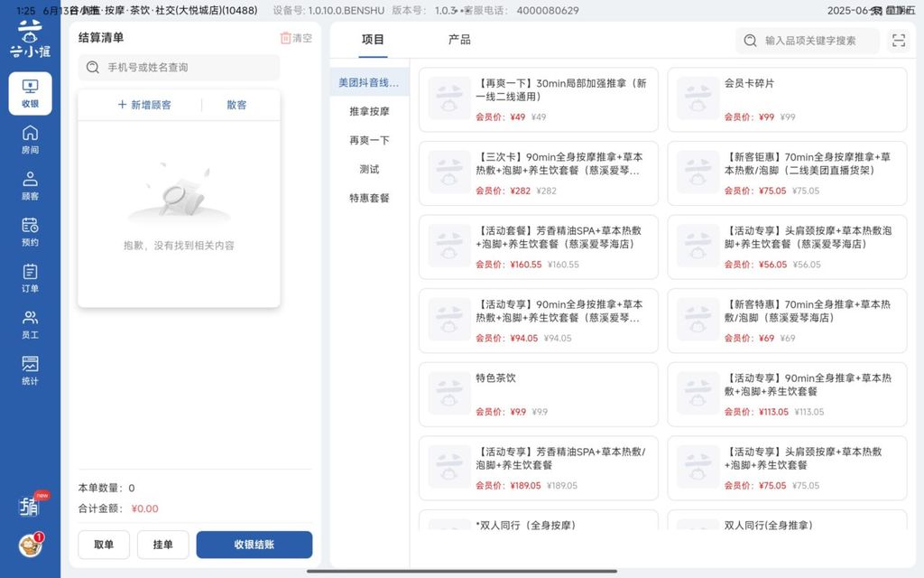Viewport: 924px width, 578px height.
Task: Click the magnifier icon in item search box
Action: coord(750,40)
